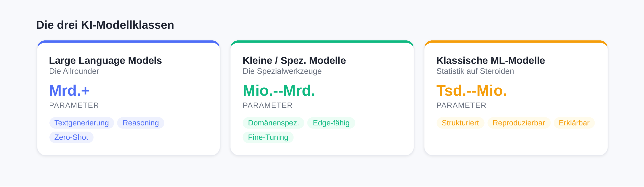Click the Statistik auf Steroiden subtitle

point(475,71)
